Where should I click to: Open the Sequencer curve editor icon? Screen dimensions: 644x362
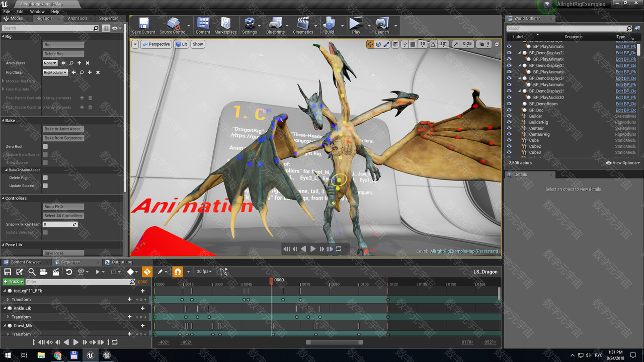[223, 271]
